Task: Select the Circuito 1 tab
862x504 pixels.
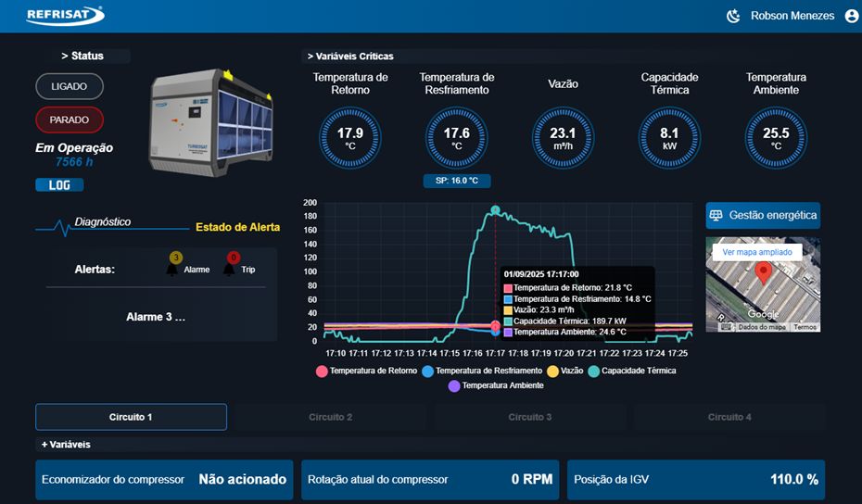Action: [131, 417]
